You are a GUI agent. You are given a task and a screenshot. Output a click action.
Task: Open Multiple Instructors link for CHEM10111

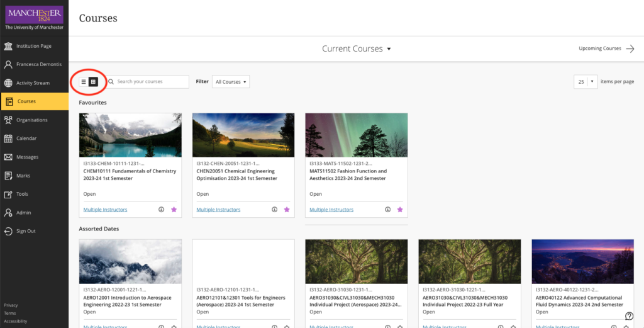[105, 210]
